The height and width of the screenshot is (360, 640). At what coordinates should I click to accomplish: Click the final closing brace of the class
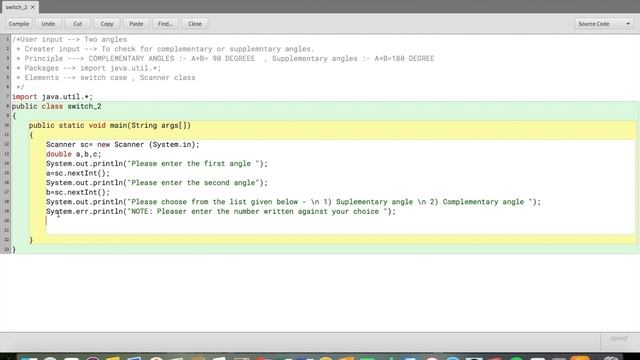coord(14,249)
